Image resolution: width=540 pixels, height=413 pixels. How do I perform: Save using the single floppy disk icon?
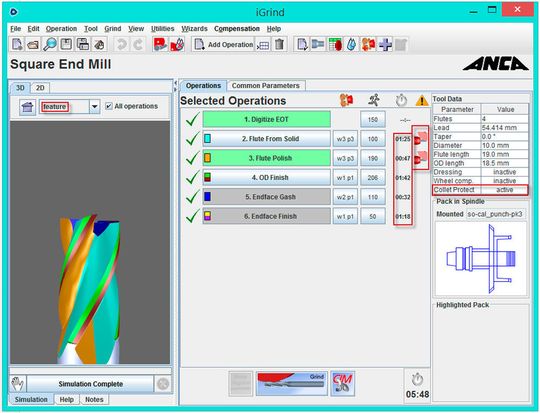point(66,45)
